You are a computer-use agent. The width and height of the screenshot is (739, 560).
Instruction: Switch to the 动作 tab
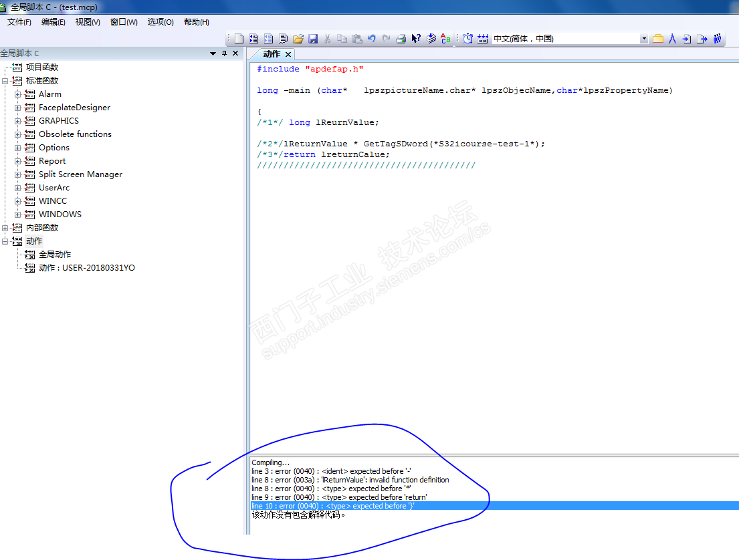click(272, 54)
